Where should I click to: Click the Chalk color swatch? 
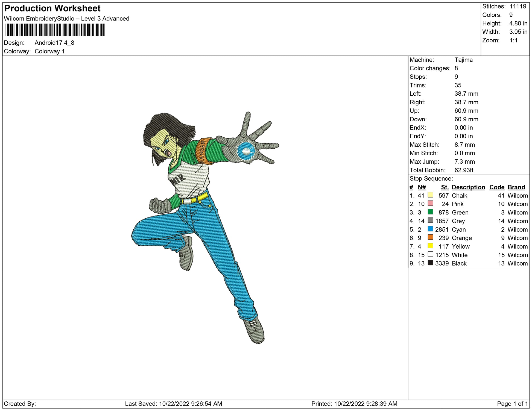tap(430, 195)
